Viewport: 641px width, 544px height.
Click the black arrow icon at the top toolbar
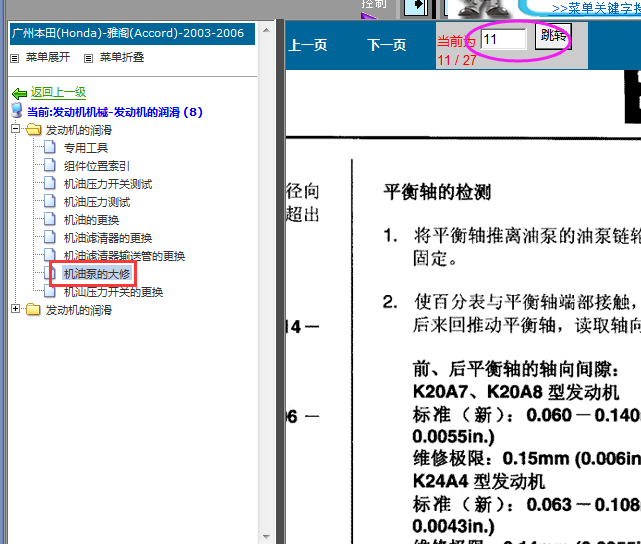click(x=416, y=6)
